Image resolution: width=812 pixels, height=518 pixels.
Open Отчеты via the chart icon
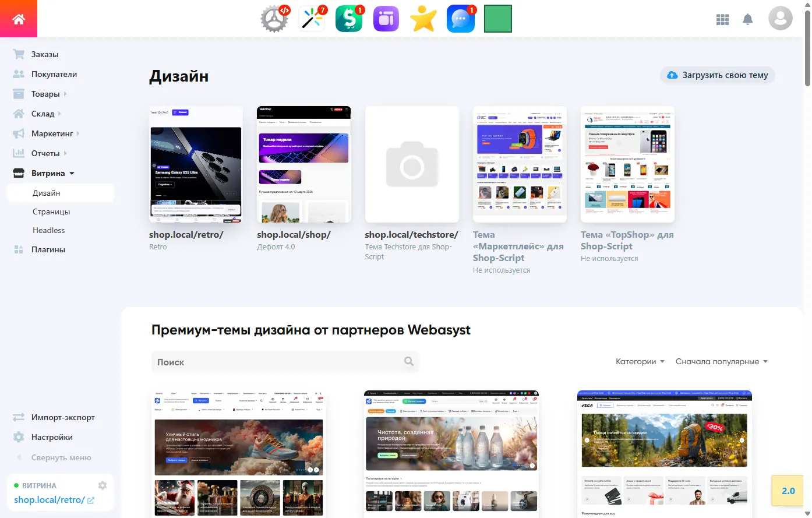coord(18,153)
